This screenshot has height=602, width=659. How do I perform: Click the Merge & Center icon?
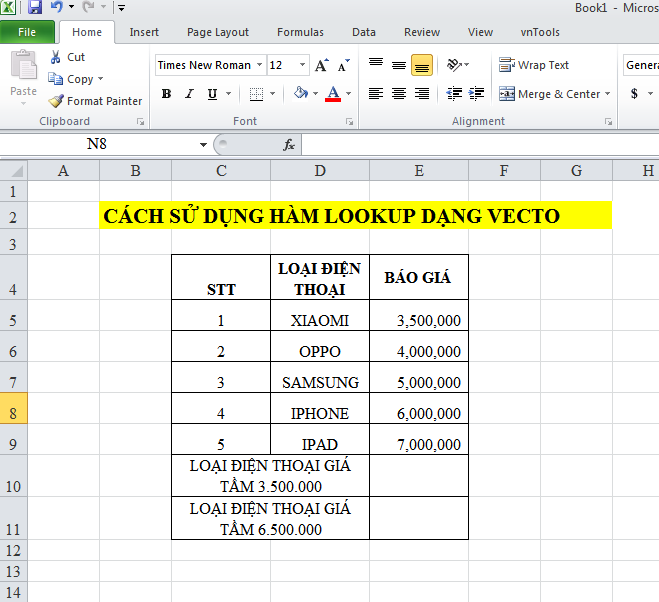(506, 94)
